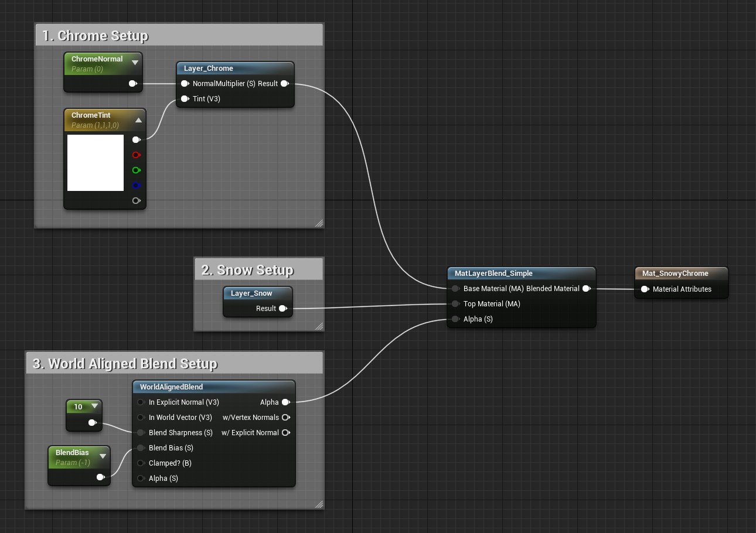Collapse the ChromeTint node preview arrow
Screen dimensions: 756x533
click(138, 120)
